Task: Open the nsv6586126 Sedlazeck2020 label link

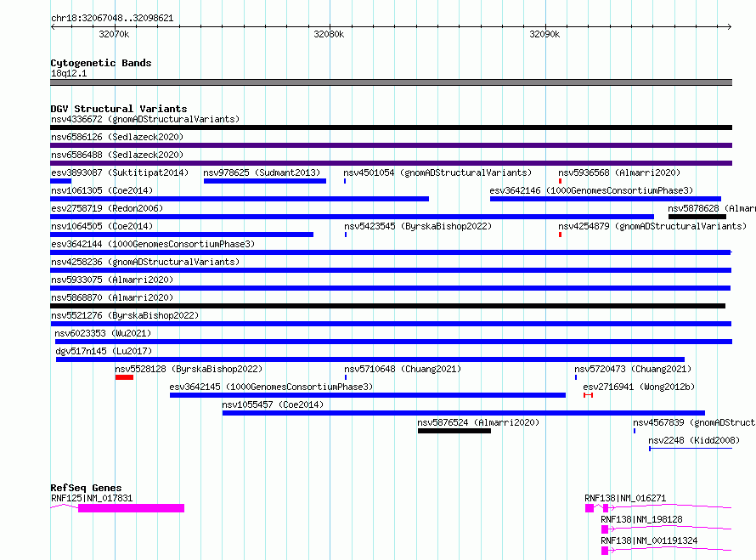Action: point(117,137)
